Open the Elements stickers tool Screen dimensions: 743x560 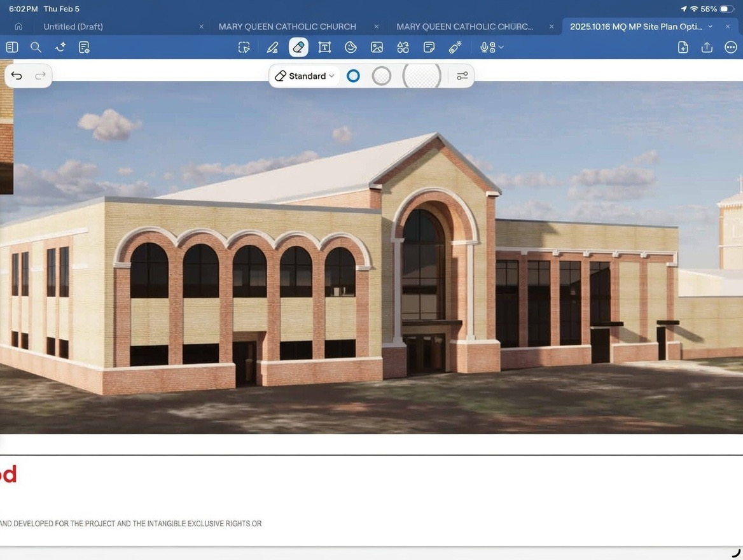(403, 47)
